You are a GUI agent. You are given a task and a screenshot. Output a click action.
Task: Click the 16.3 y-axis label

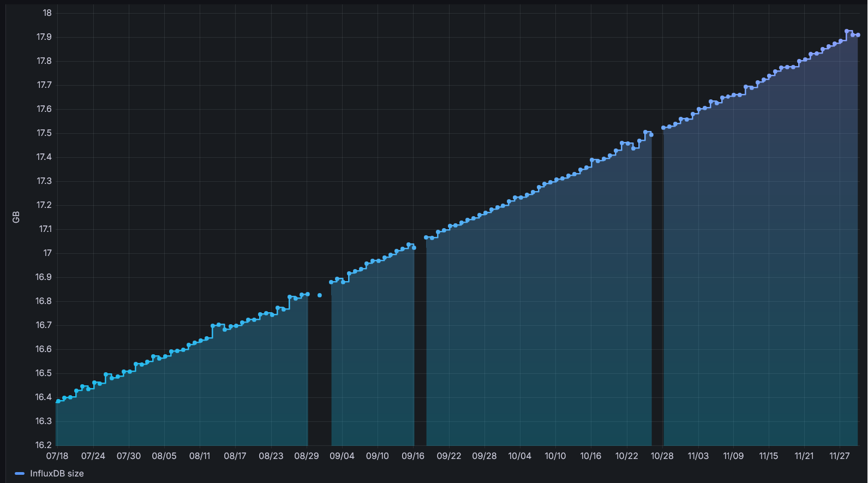tap(44, 421)
